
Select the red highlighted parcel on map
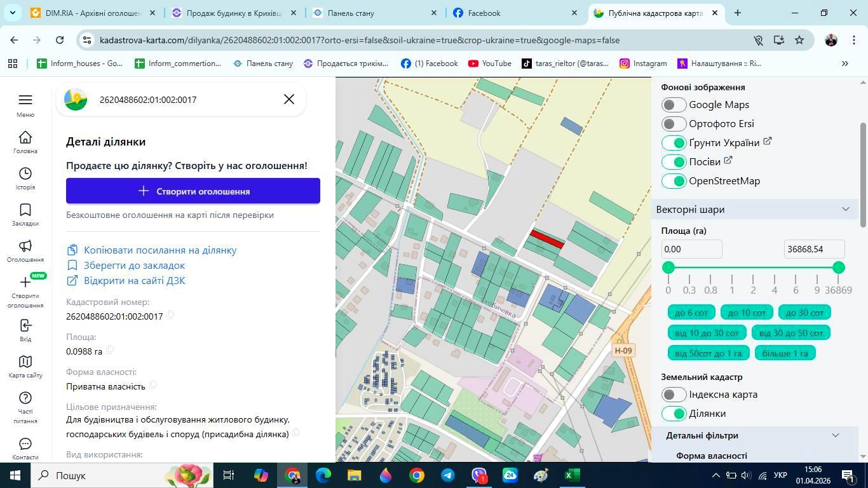coord(546,240)
